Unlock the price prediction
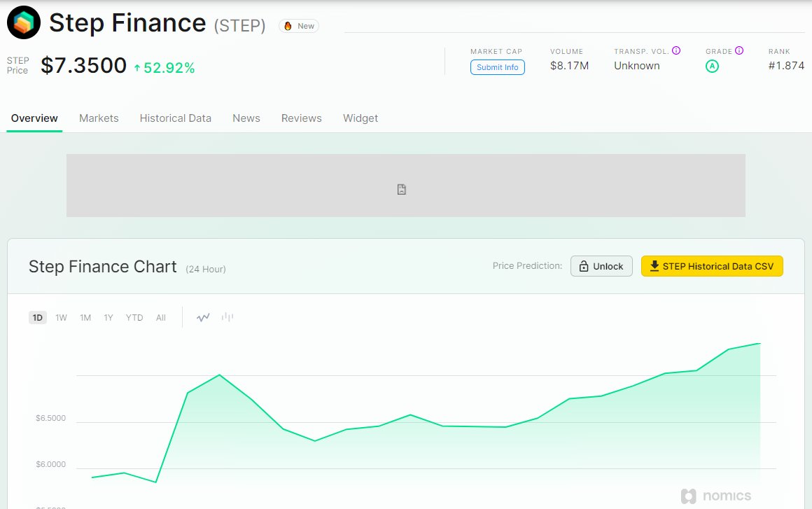The height and width of the screenshot is (509, 812). [x=602, y=266]
